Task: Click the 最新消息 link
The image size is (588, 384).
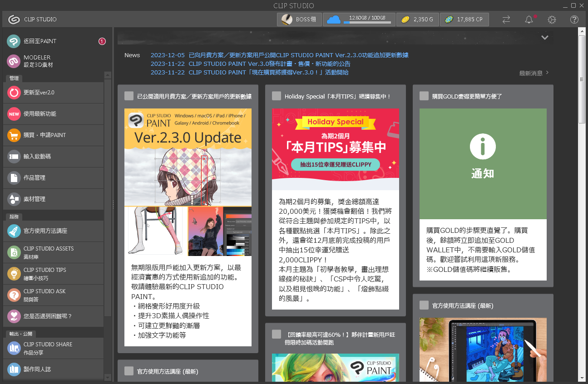Action: pos(534,73)
